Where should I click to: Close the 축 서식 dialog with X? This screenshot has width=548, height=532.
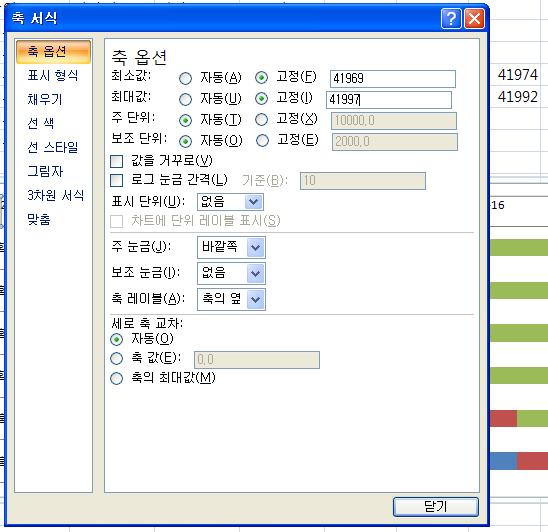(474, 18)
